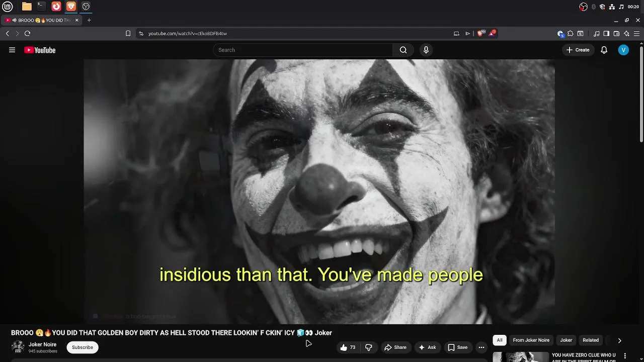Click the OBS recording tray icon
The height and width of the screenshot is (362, 644).
point(583,7)
